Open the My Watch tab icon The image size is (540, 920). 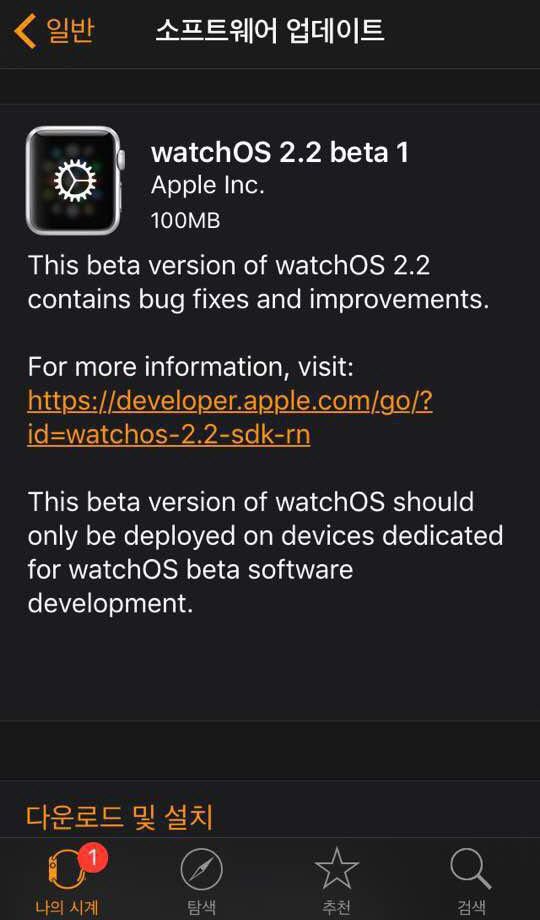click(63, 870)
